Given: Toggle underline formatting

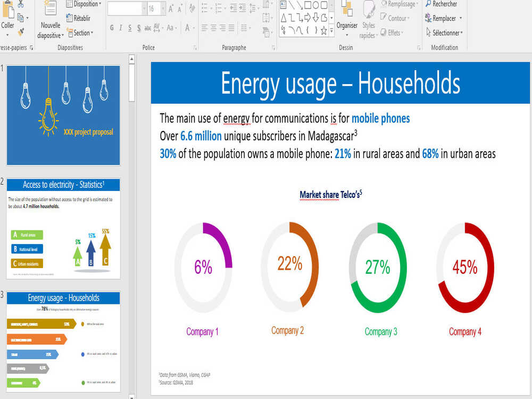Looking at the screenshot, I should (130, 28).
